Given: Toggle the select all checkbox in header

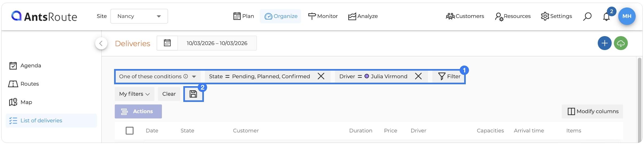Looking at the screenshot, I should [x=130, y=131].
